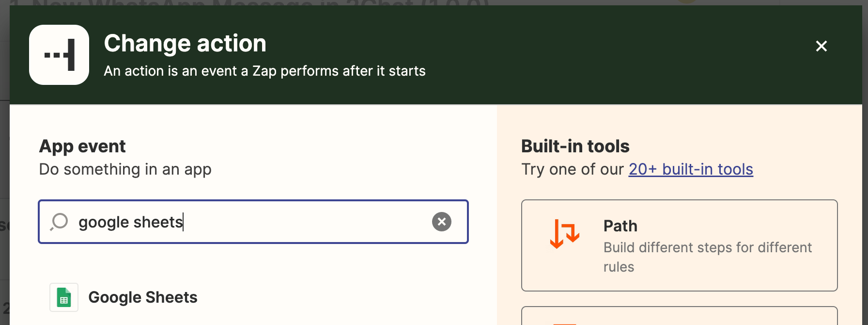Click the Built-in tools heading
The width and height of the screenshot is (868, 325).
tap(575, 146)
